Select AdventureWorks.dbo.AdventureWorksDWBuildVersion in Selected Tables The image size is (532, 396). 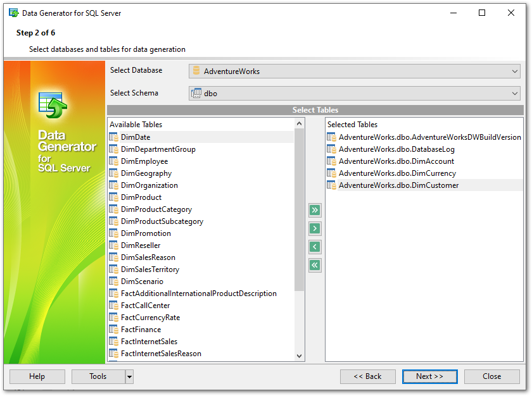(x=424, y=137)
